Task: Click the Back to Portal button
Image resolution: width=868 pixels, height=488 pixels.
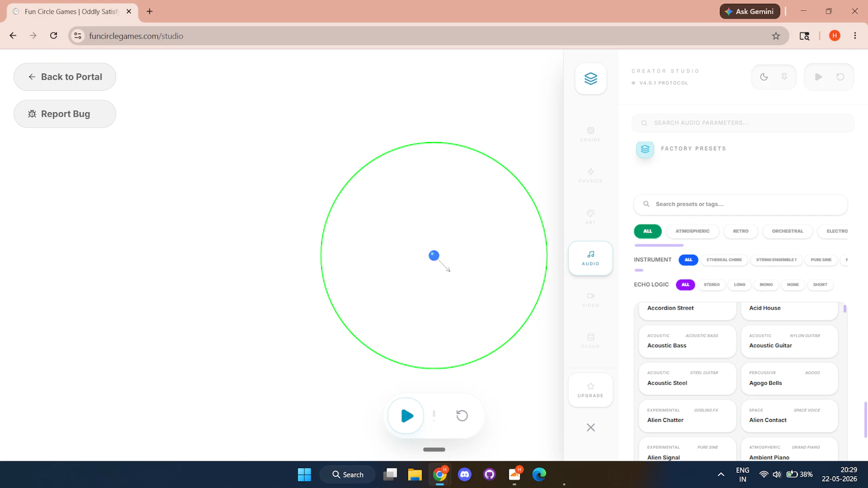Action: [x=65, y=77]
